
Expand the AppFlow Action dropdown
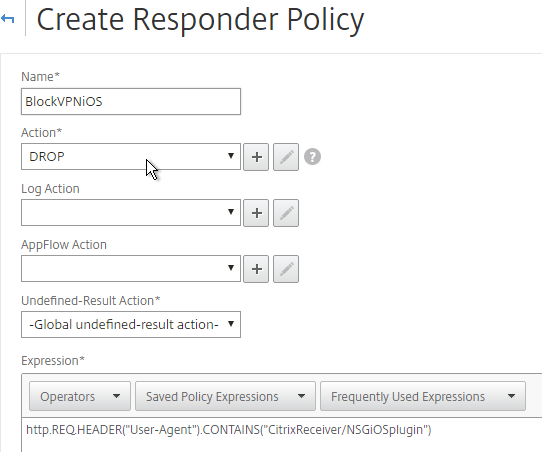click(131, 269)
